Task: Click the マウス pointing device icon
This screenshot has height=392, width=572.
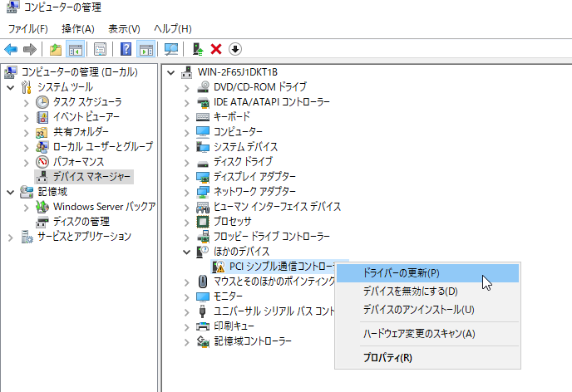Action: (203, 282)
